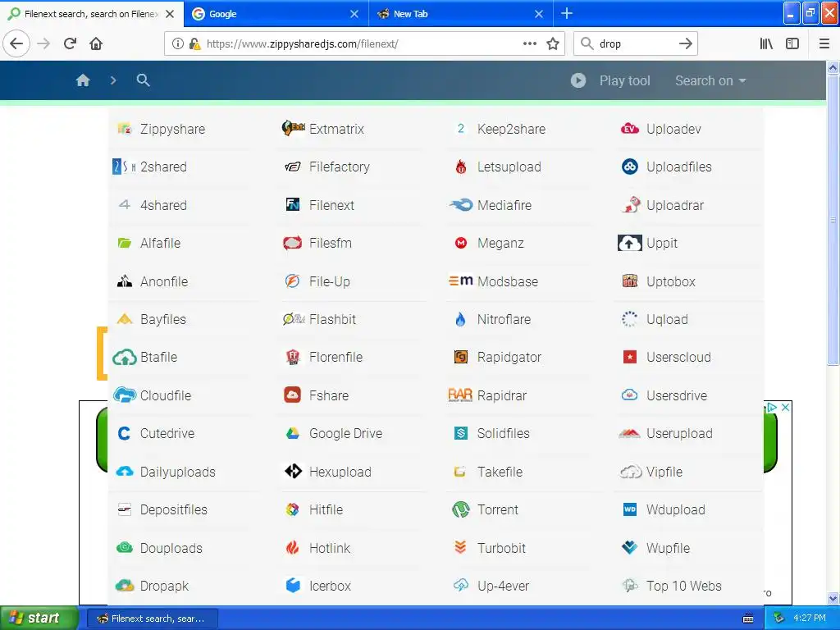Click the AdChoices triangle icon
The width and height of the screenshot is (840, 630).
(x=772, y=407)
